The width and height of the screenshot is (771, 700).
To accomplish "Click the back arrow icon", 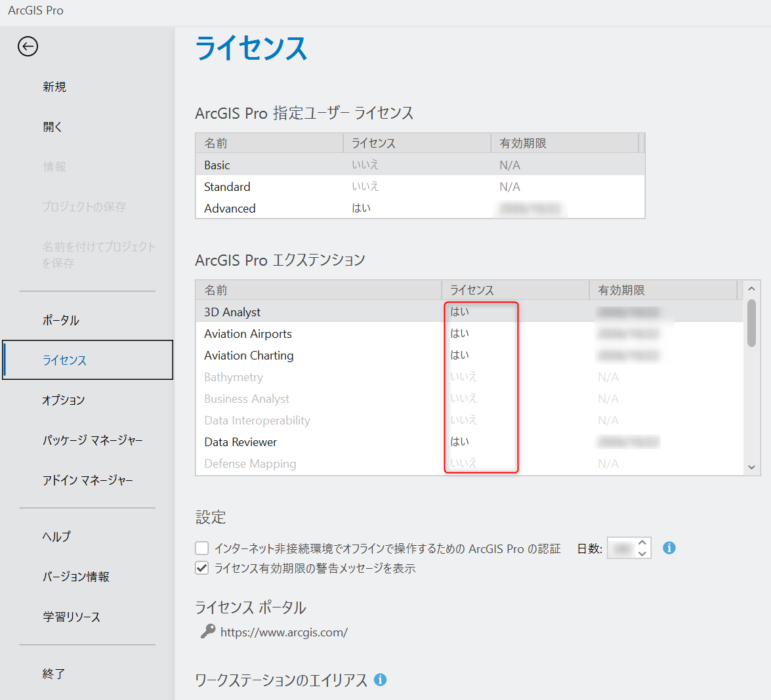I will pyautogui.click(x=28, y=47).
